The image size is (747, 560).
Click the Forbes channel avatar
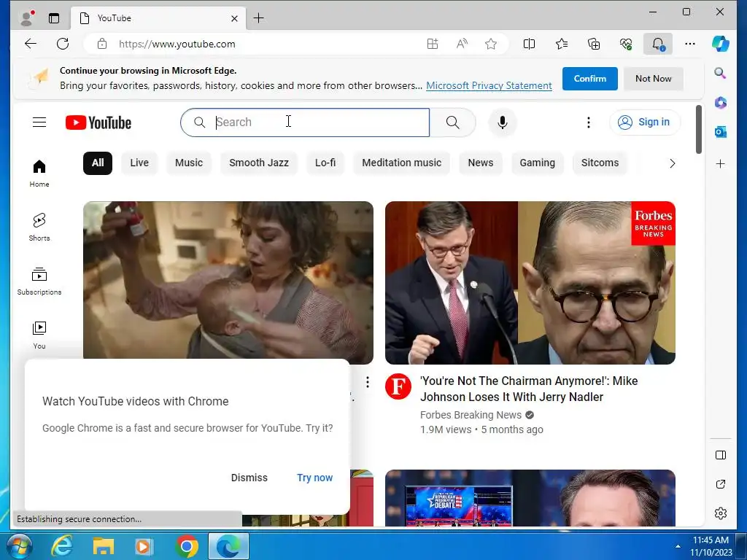coord(398,386)
